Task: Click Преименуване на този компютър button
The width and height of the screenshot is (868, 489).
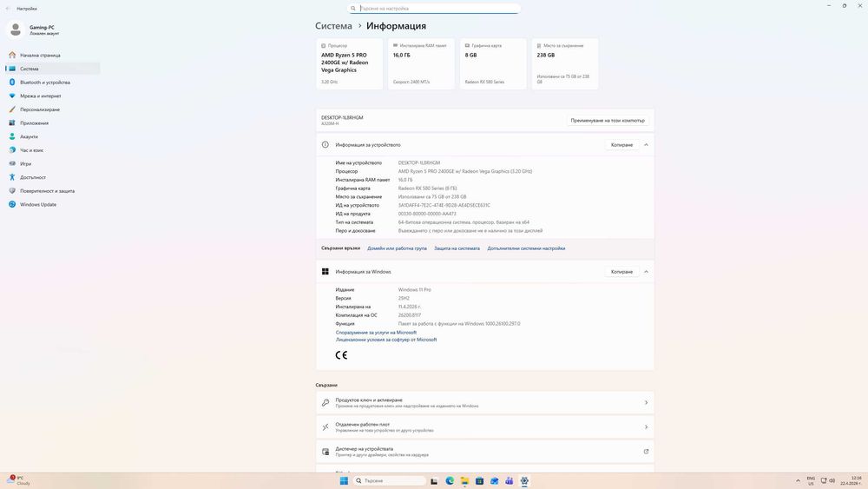Action: [608, 120]
